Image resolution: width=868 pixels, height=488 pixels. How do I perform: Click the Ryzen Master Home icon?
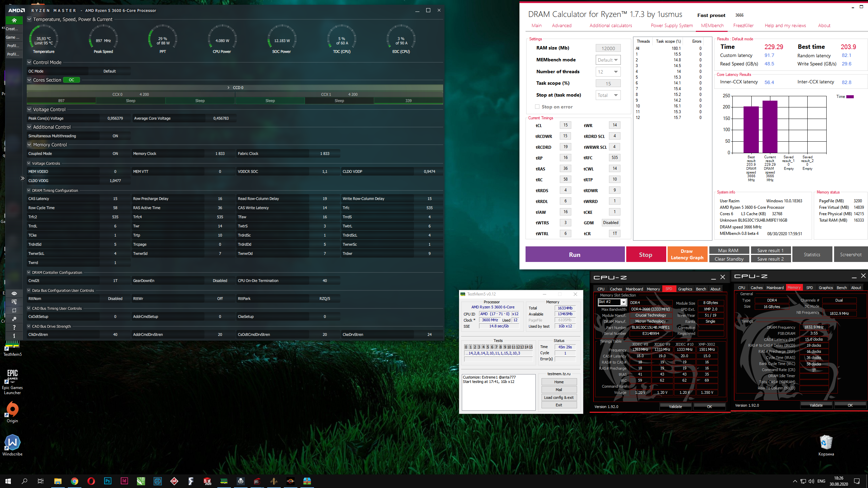point(14,20)
